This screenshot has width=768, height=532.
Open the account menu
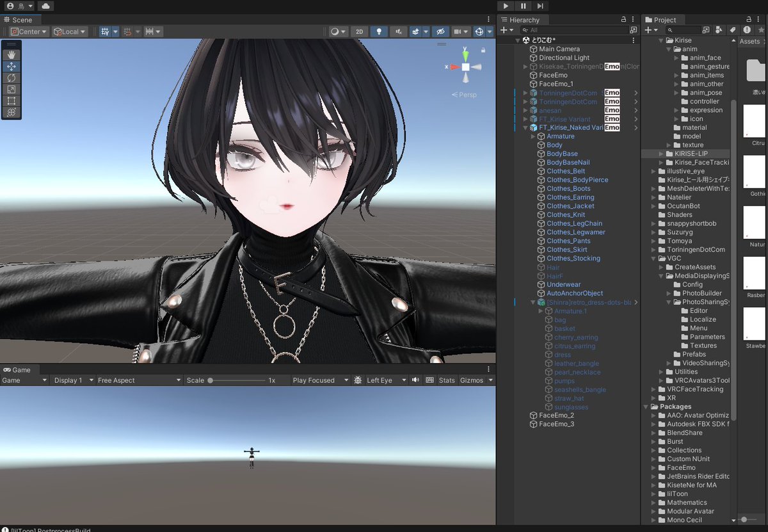[20, 6]
